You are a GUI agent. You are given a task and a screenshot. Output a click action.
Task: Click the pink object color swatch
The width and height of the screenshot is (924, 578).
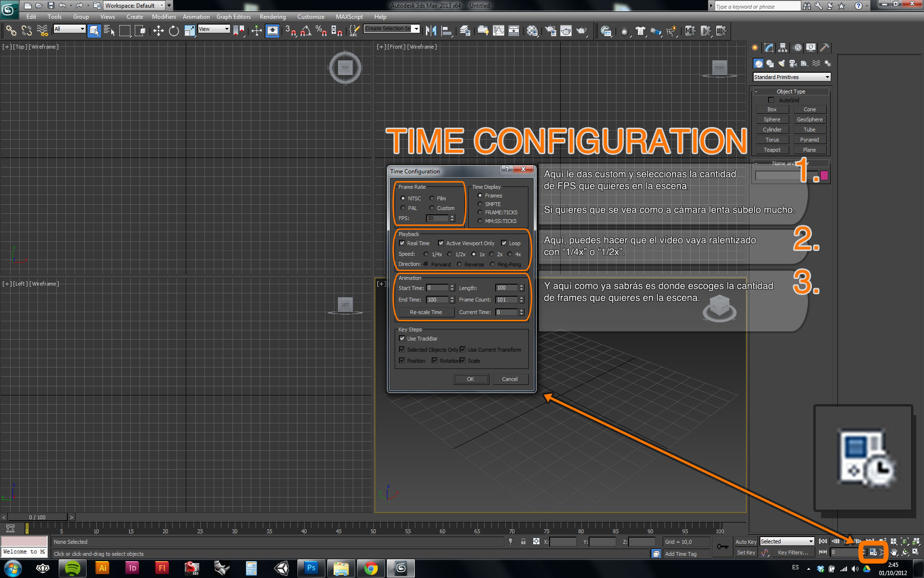(824, 176)
